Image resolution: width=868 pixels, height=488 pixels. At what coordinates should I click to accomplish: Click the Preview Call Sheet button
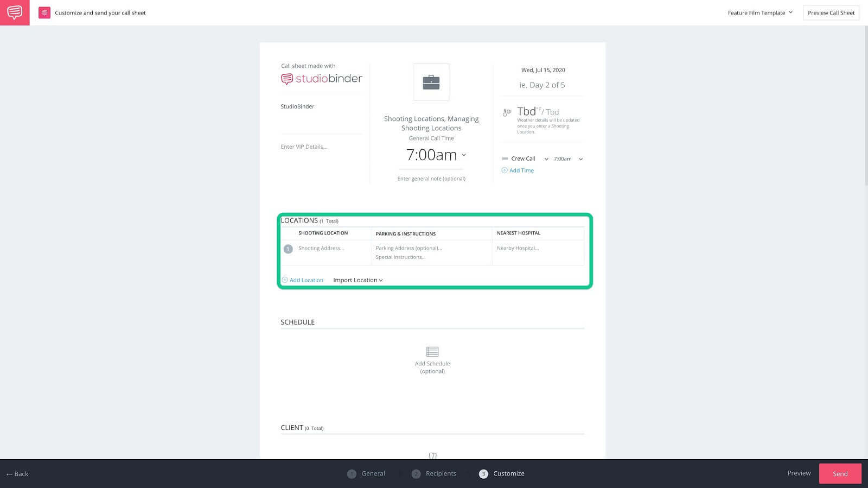(831, 12)
